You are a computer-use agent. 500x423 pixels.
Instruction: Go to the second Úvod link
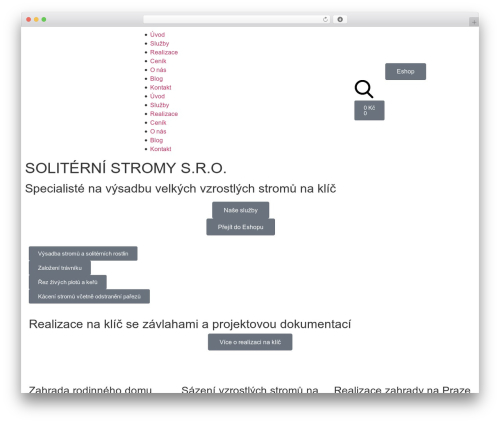pyautogui.click(x=157, y=96)
